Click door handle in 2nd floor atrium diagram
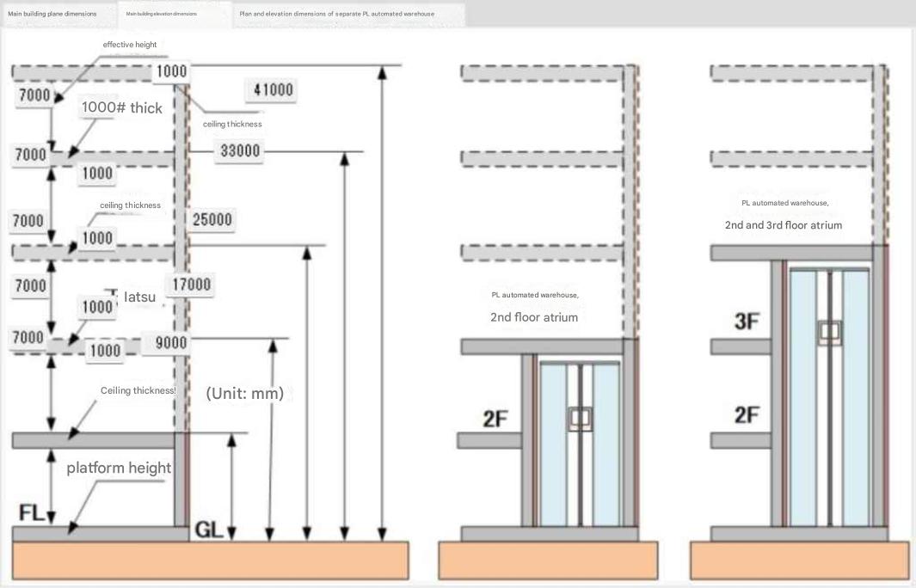Viewport: 916px width, 588px height. pos(580,419)
